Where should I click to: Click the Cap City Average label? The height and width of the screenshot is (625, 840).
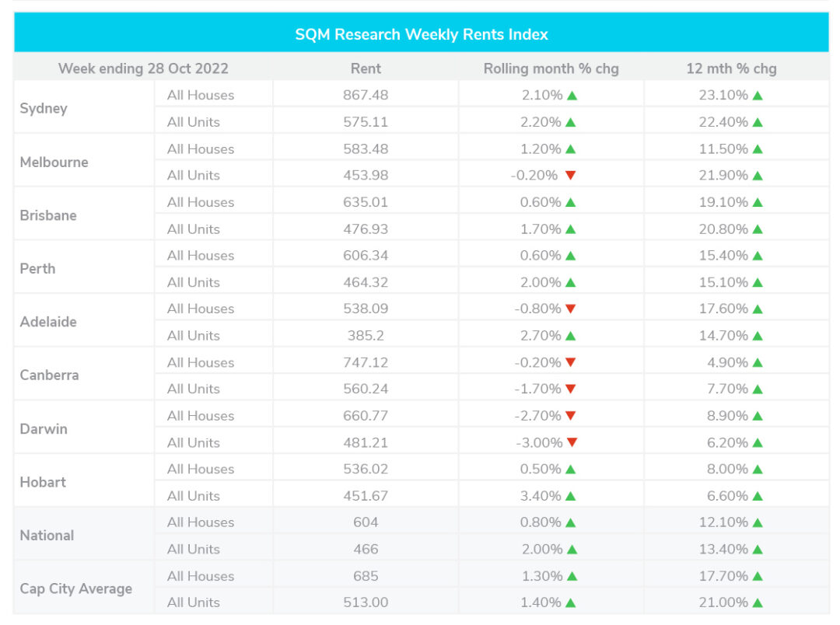(75, 588)
